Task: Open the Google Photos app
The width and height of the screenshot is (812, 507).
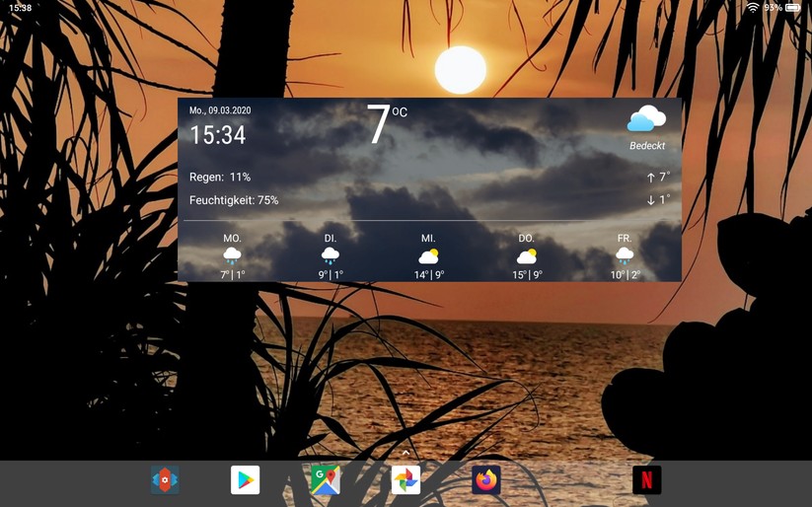Action: 406,480
